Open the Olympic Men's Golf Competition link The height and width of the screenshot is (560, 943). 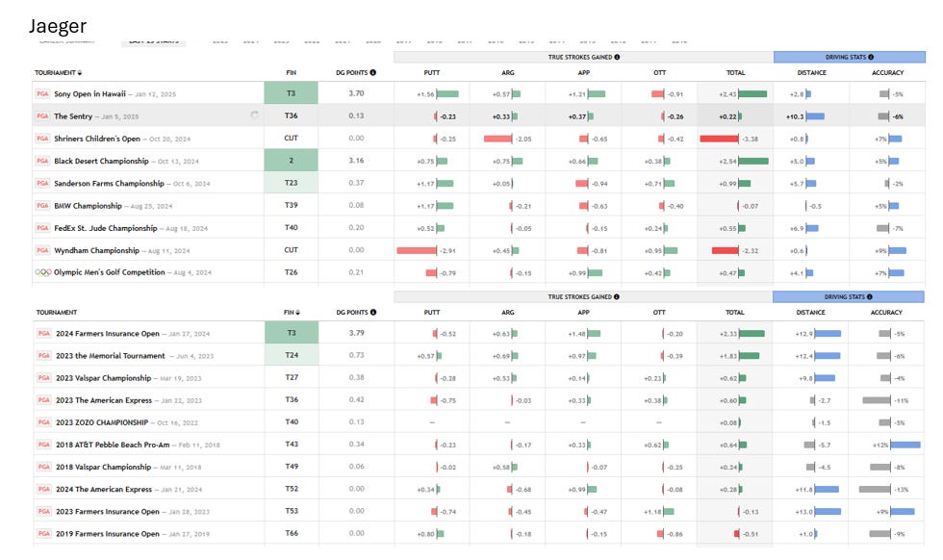(x=110, y=272)
